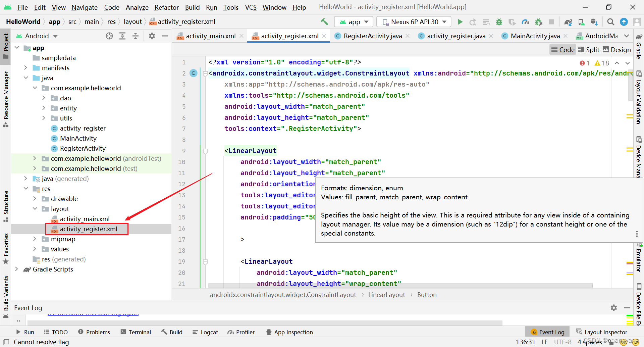644x347 pixels.
Task: Click the green Run app button
Action: tap(460, 22)
